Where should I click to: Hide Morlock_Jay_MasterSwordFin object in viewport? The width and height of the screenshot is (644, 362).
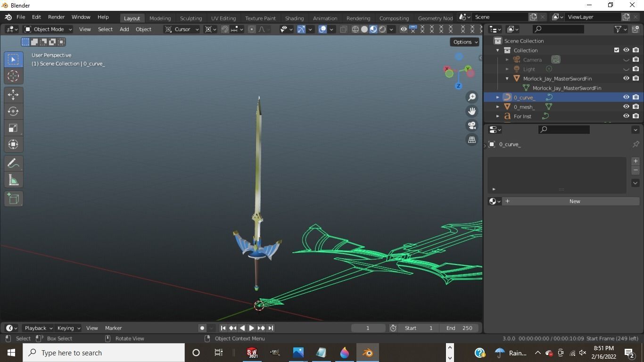[626, 78]
